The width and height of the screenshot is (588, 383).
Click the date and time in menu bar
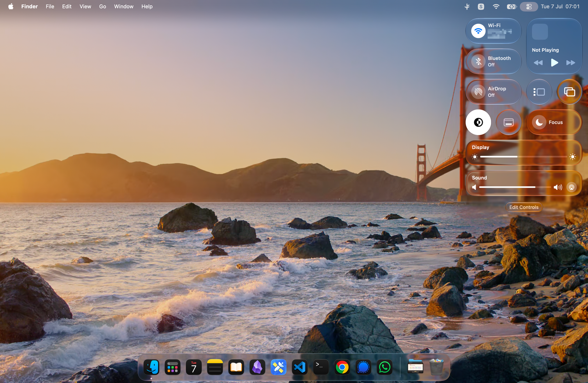[x=560, y=6]
